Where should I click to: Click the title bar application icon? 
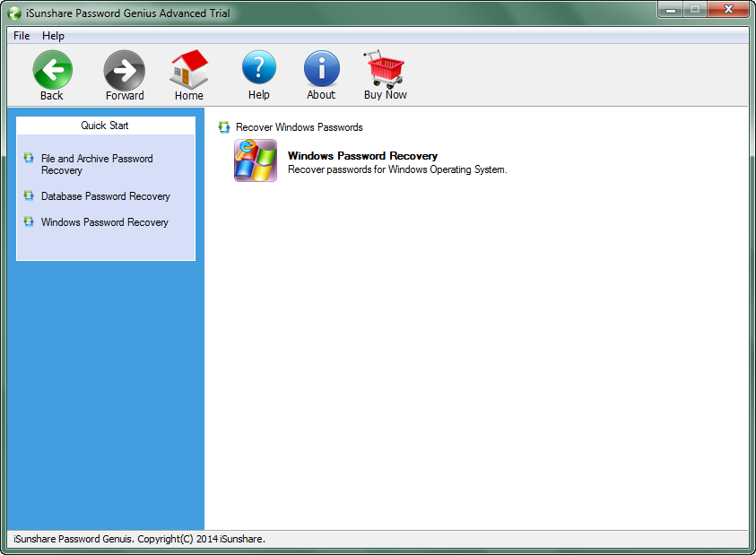[14, 13]
